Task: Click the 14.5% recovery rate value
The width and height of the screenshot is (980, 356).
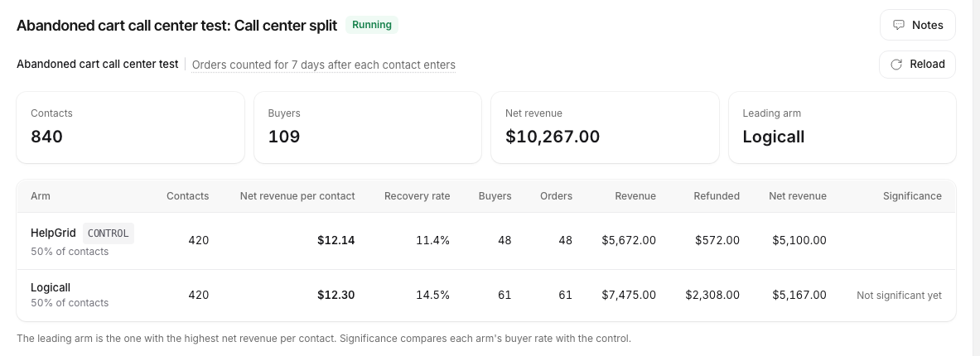Action: 433,295
